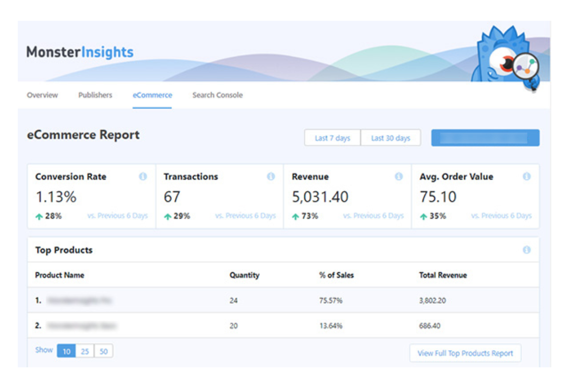Click the MonsterInsights logo
Screen dimensions: 574x392
80,52
